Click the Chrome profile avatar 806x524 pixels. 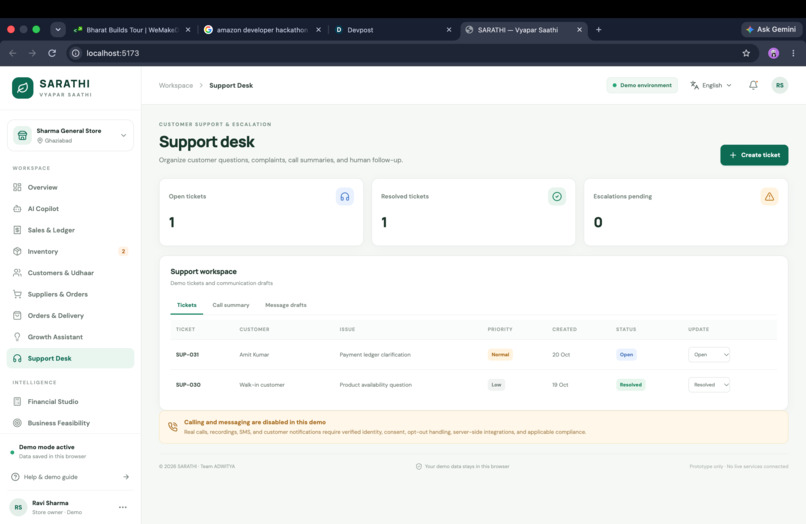click(773, 53)
